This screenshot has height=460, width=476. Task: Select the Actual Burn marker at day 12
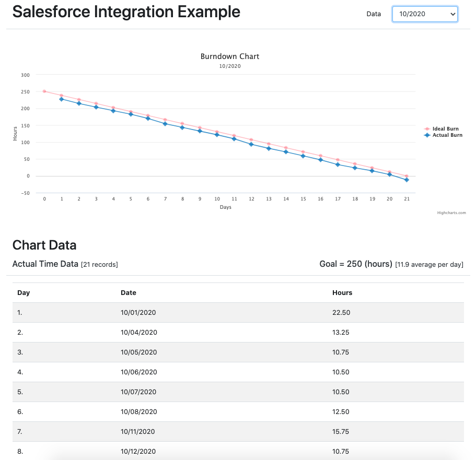(251, 145)
